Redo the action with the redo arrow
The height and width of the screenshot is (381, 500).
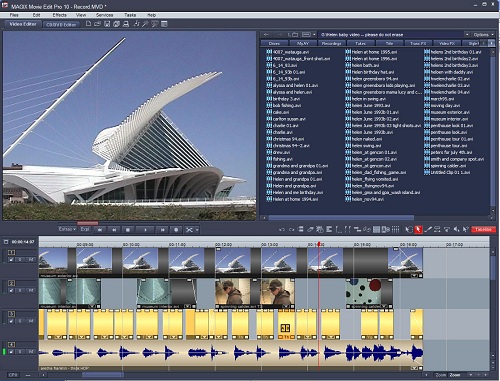291,230
